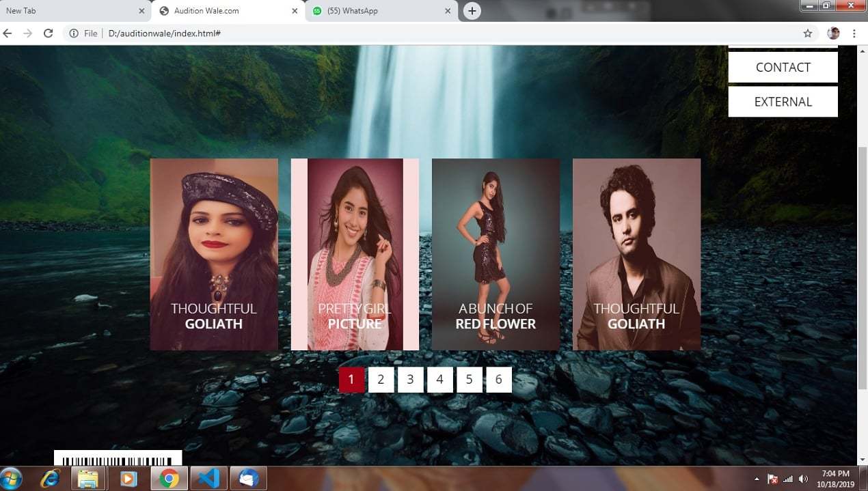Go to gallery page 6

click(x=498, y=380)
